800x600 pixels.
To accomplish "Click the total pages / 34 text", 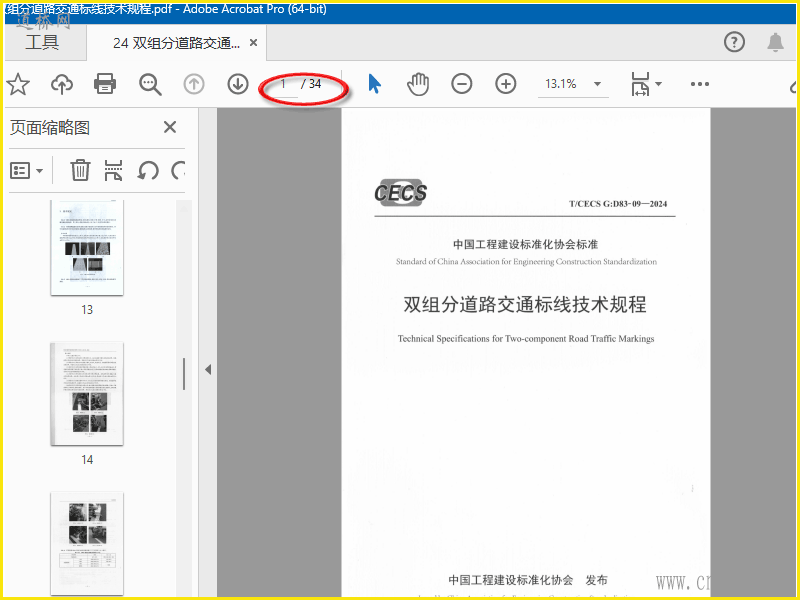I will point(311,84).
